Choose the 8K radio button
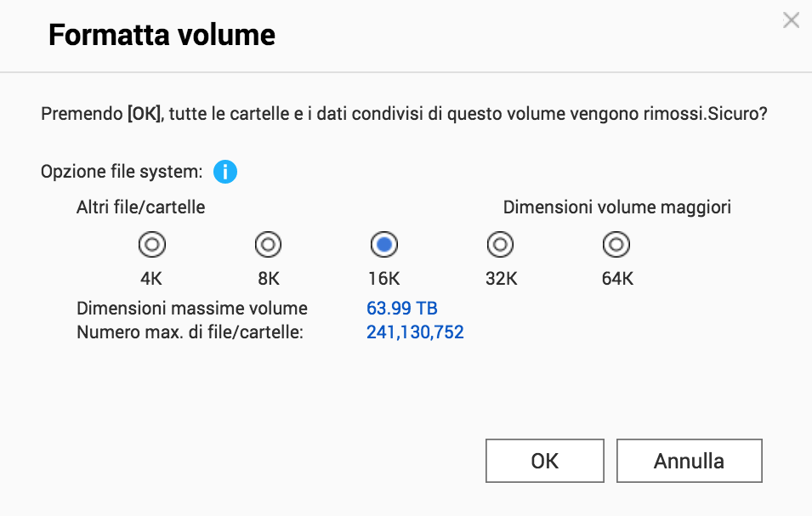The image size is (812, 516). click(268, 245)
